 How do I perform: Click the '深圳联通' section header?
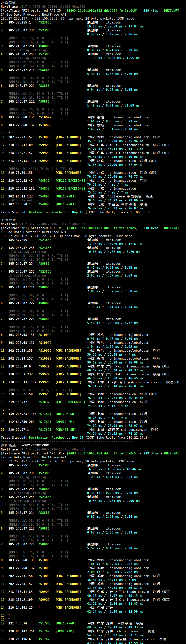[8, 445]
